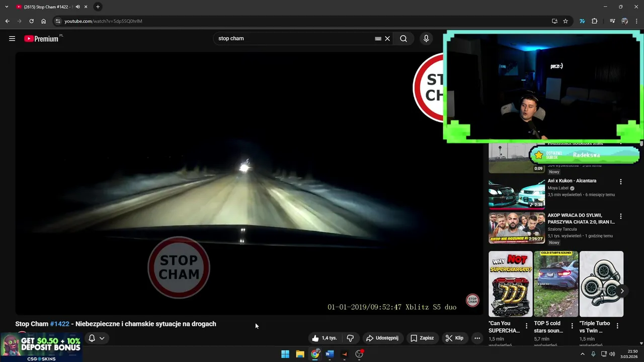The height and width of the screenshot is (362, 644).
Task: Click the "TOP 5 cold stars soun..." title
Action: click(x=548, y=327)
